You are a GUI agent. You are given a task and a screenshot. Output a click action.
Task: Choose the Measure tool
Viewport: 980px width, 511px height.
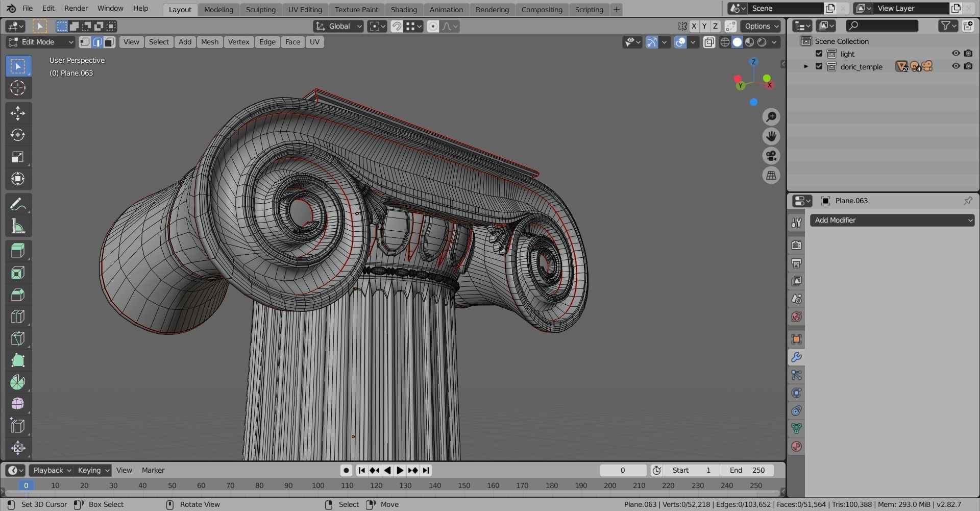(x=18, y=226)
